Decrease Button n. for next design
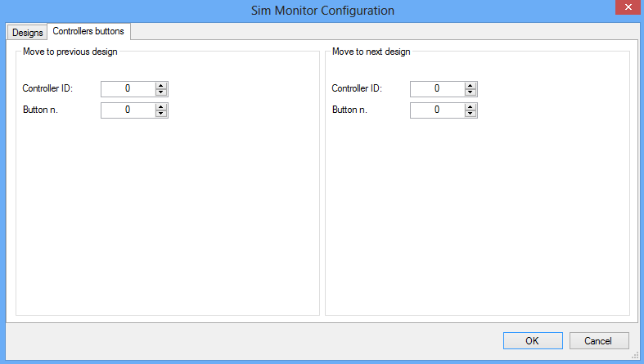The width and height of the screenshot is (644, 364). [471, 113]
